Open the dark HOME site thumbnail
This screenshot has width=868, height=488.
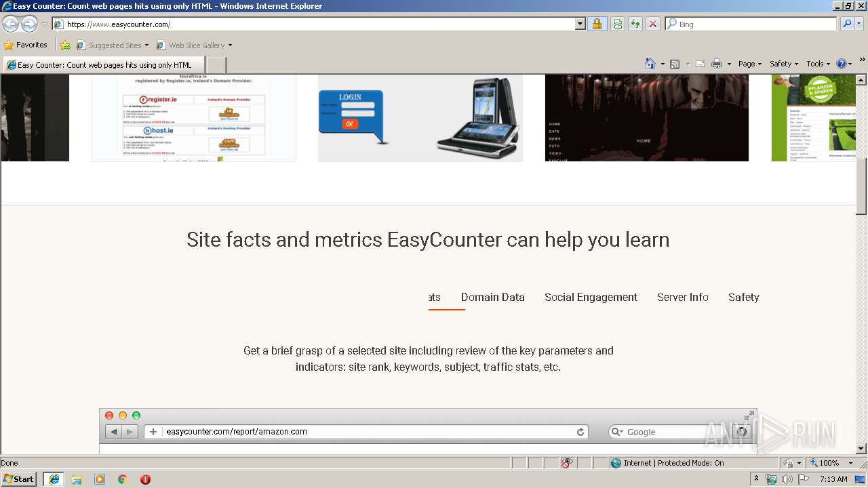point(647,118)
